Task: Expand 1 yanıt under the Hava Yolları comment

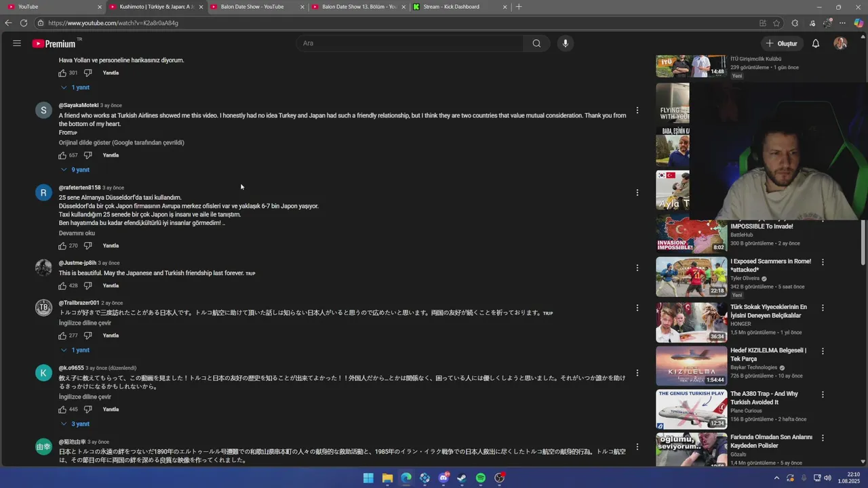Action: (x=75, y=87)
